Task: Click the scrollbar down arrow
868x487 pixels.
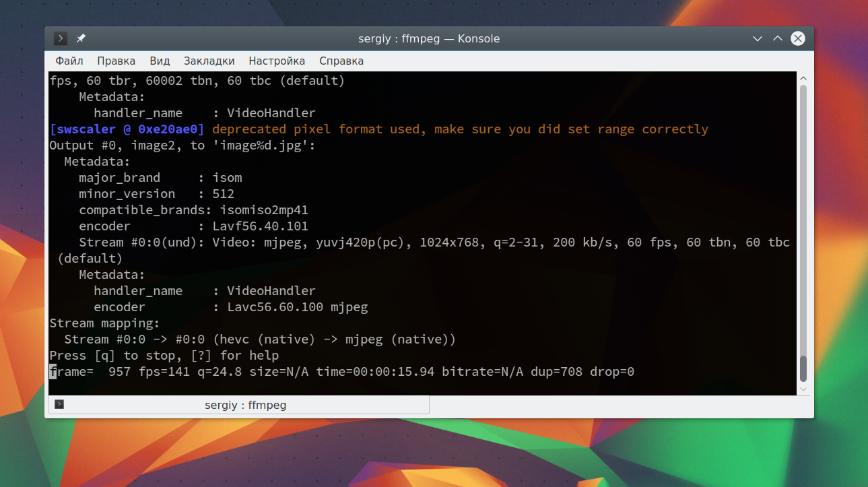Action: 803,389
